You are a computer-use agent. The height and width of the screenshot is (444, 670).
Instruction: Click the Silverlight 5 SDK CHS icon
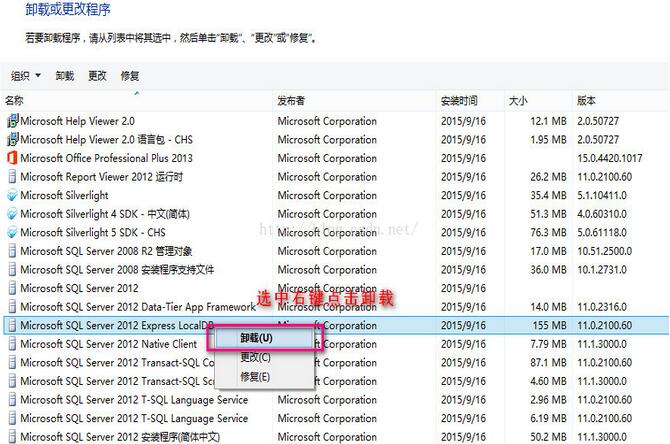click(x=12, y=232)
